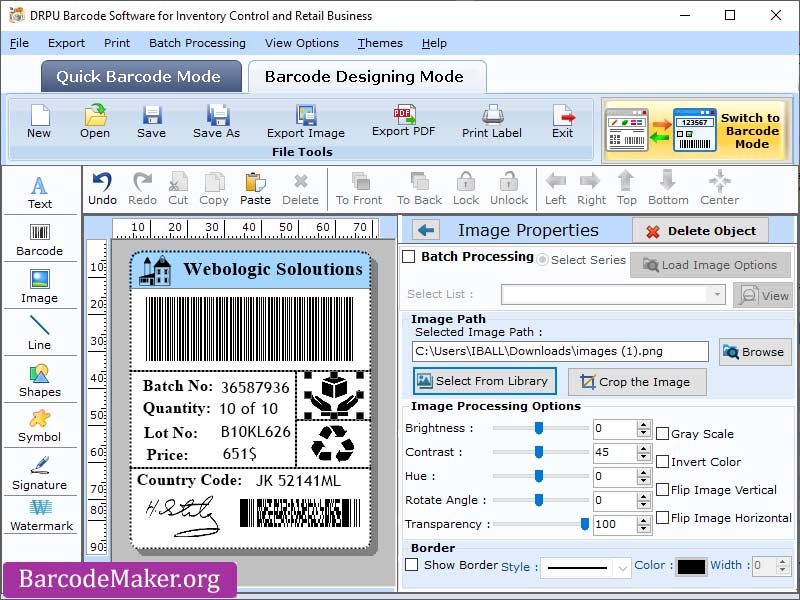Select the Shapes tool
Image resolution: width=800 pixels, height=600 pixels.
pos(40,380)
